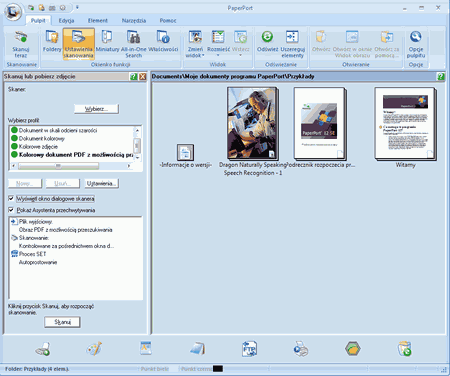Screen dimensions: 450x376
Task: Switch to the Element tab
Action: [98, 21]
